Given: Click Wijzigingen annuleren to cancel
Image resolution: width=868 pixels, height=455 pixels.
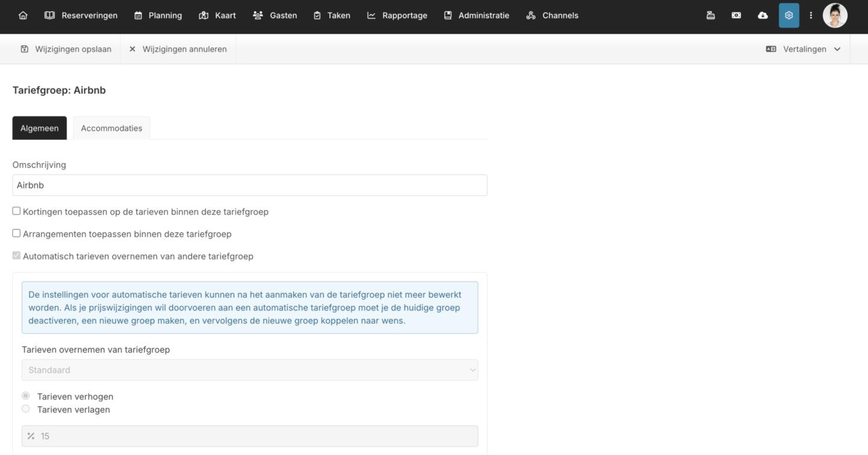Looking at the screenshot, I should pos(178,49).
